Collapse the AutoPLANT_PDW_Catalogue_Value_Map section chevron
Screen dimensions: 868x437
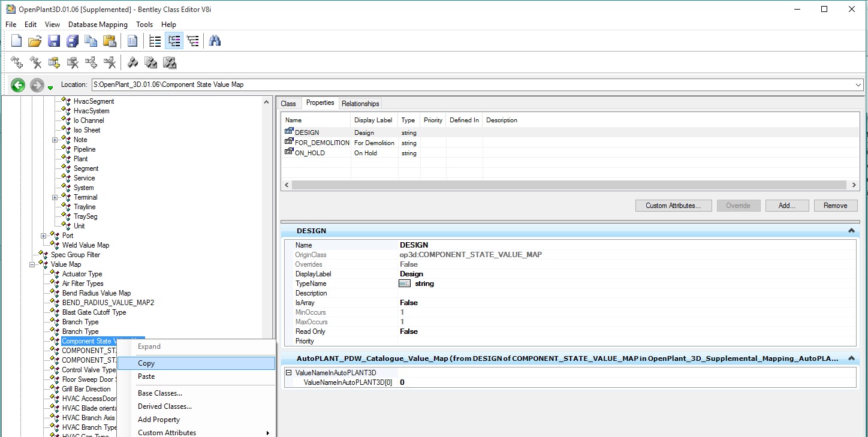[x=851, y=358]
